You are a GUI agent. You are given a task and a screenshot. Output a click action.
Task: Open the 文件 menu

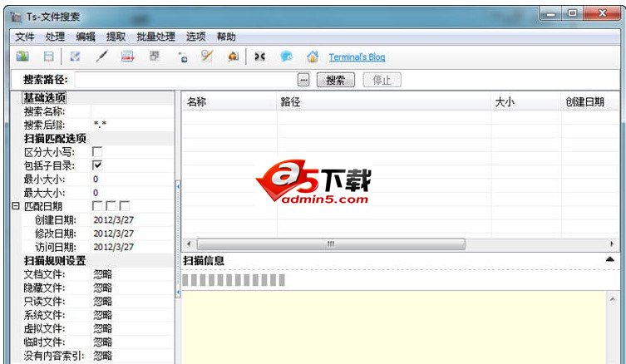click(25, 37)
